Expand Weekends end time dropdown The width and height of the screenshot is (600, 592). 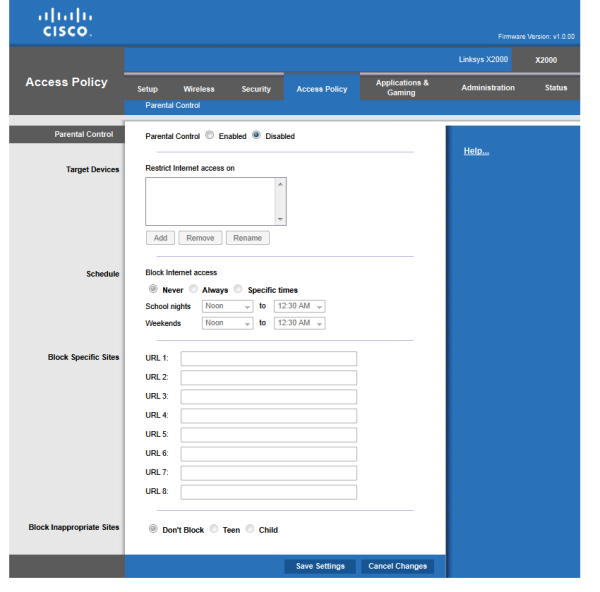pos(300,323)
